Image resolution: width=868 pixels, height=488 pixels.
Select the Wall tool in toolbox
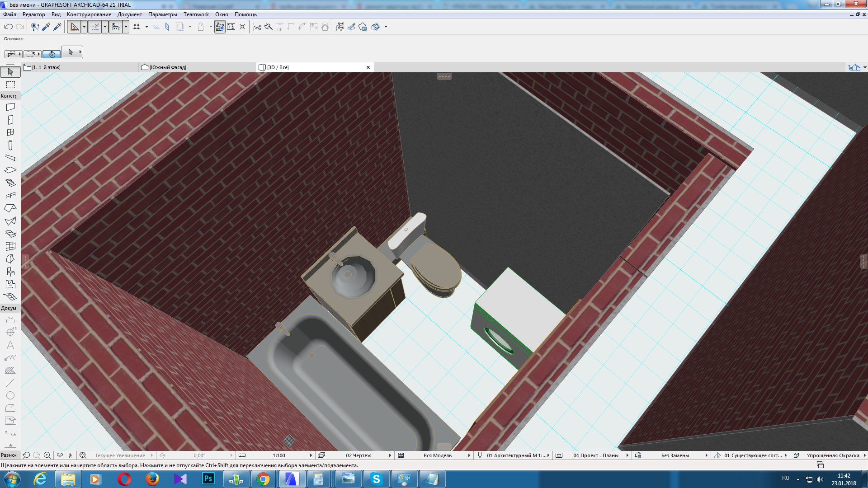[x=10, y=107]
